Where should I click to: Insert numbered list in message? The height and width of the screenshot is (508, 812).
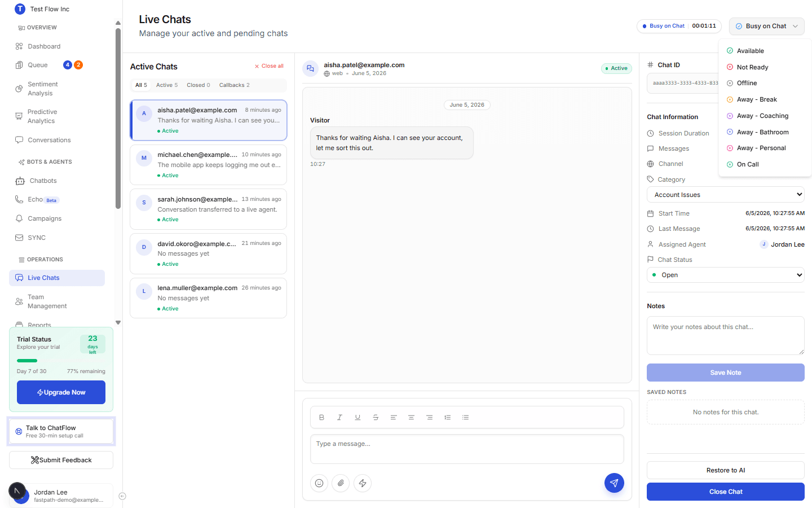[448, 418]
